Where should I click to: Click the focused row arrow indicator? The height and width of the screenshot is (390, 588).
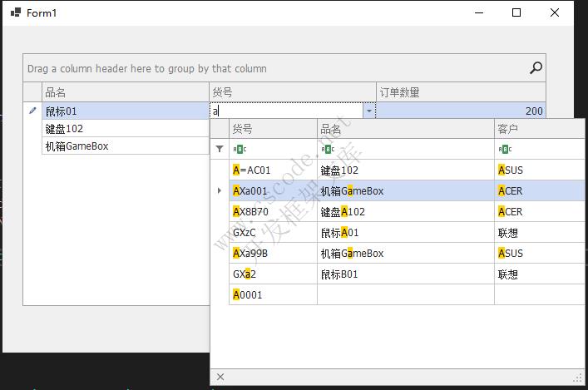220,190
